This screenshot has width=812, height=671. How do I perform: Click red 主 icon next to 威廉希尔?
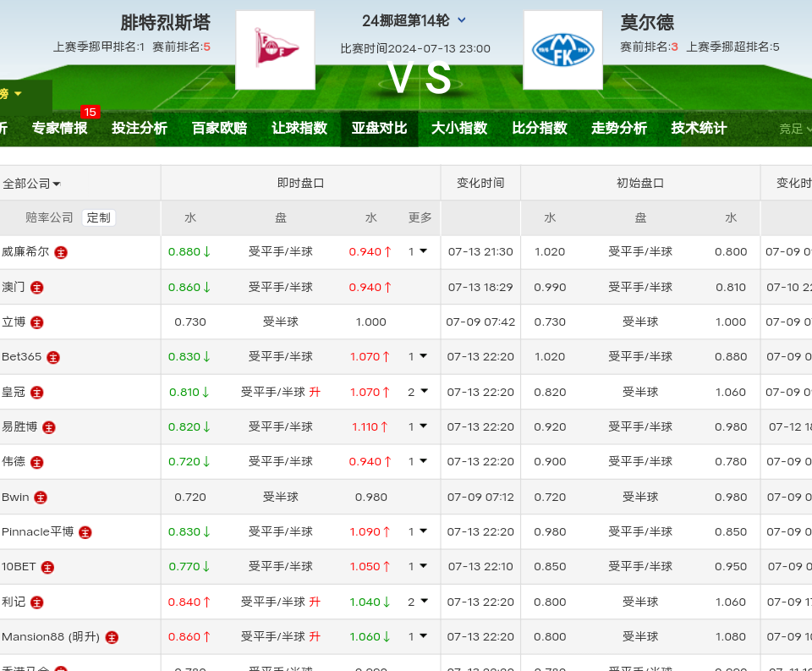click(61, 252)
